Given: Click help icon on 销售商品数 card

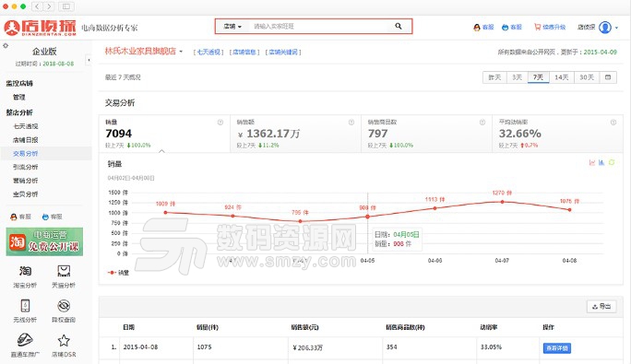Looking at the screenshot, I should [482, 123].
